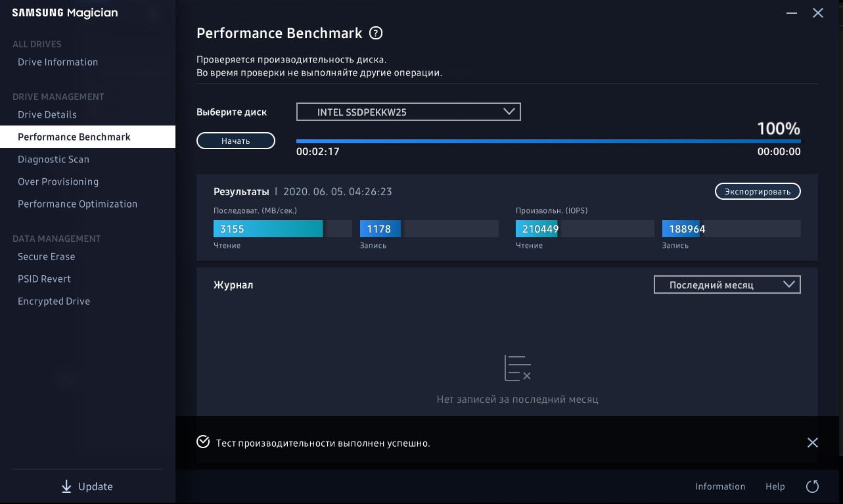Viewport: 843px width, 504px height.
Task: Open Secure Erase page
Action: 46,256
